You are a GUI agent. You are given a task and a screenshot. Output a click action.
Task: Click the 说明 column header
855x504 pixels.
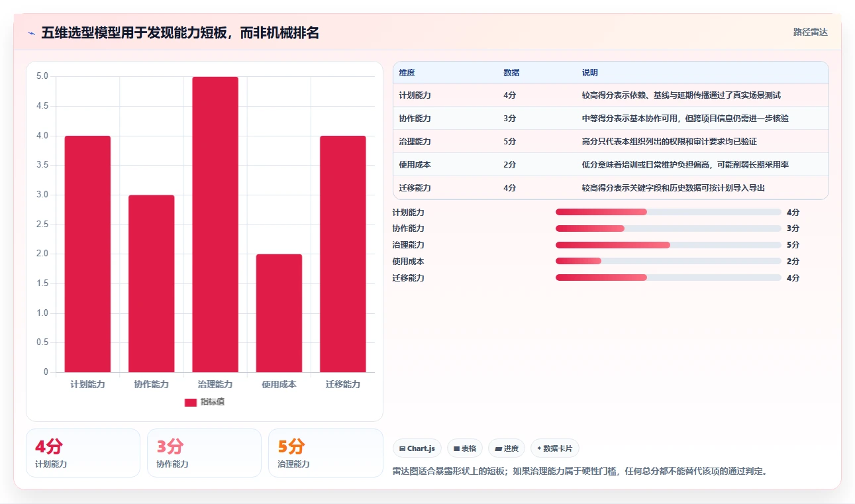point(590,72)
